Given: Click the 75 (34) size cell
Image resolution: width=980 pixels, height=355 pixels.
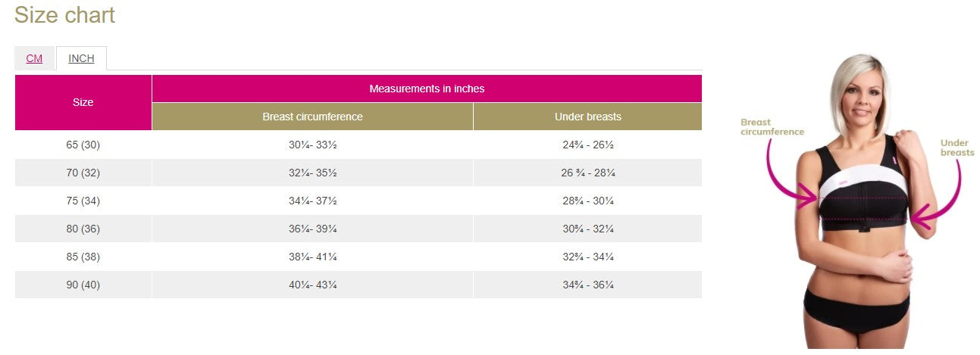Looking at the screenshot, I should tap(83, 201).
